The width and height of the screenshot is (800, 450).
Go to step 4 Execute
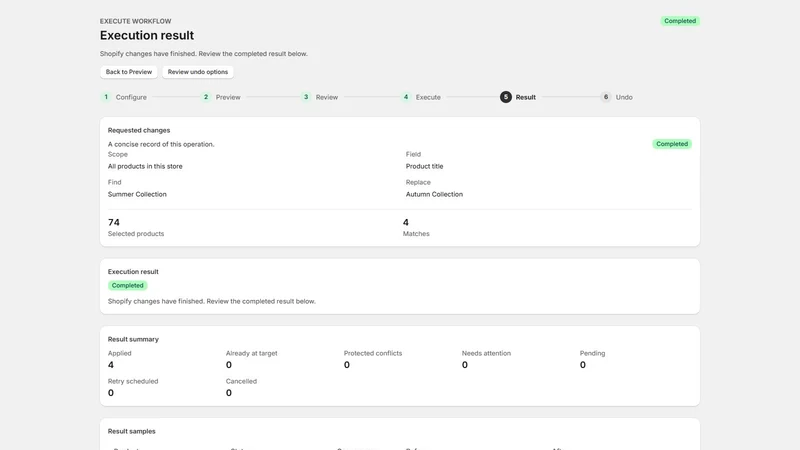(x=421, y=97)
